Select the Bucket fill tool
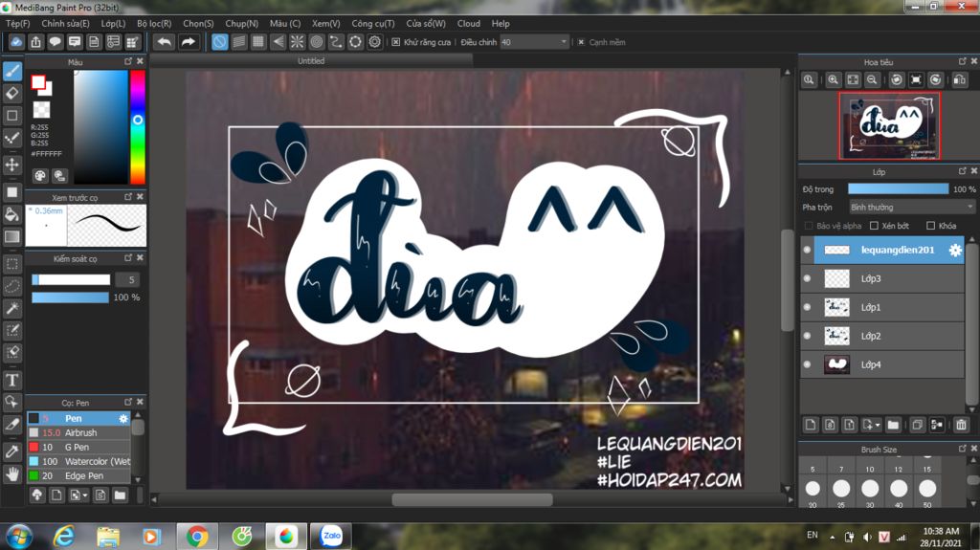Image resolution: width=980 pixels, height=550 pixels. pos(11,214)
